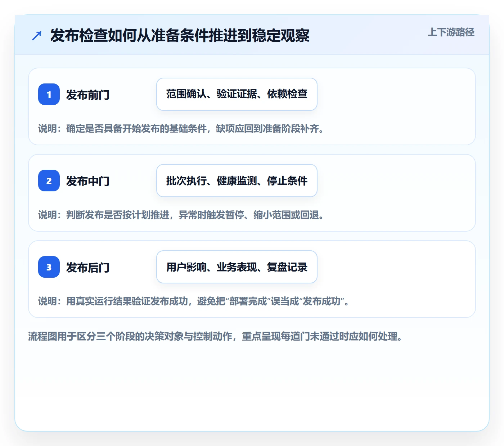Click the description starting 说明：确定是否具备开始发布

[181, 128]
